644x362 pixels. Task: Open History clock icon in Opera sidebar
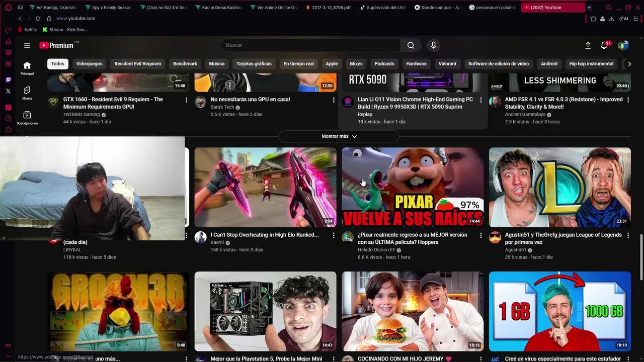point(8,119)
